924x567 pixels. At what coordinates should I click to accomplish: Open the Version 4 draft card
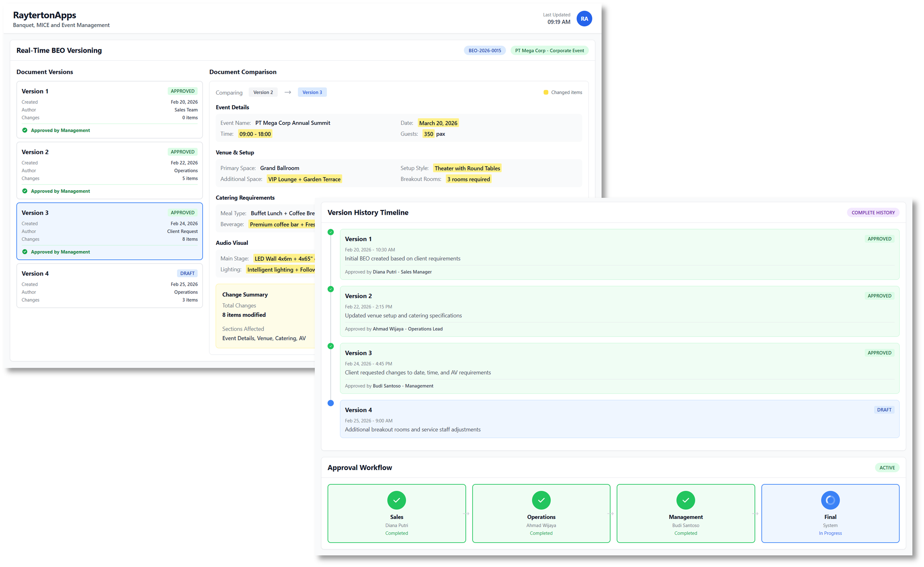109,286
